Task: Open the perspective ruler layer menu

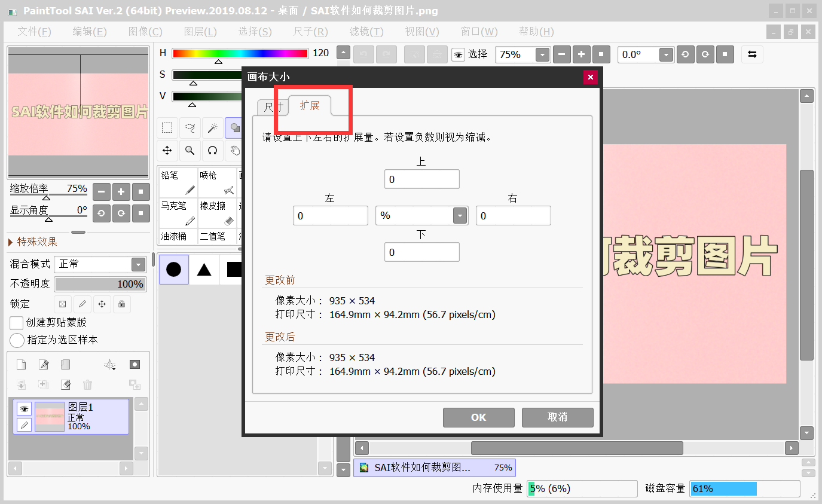Action: coord(110,365)
